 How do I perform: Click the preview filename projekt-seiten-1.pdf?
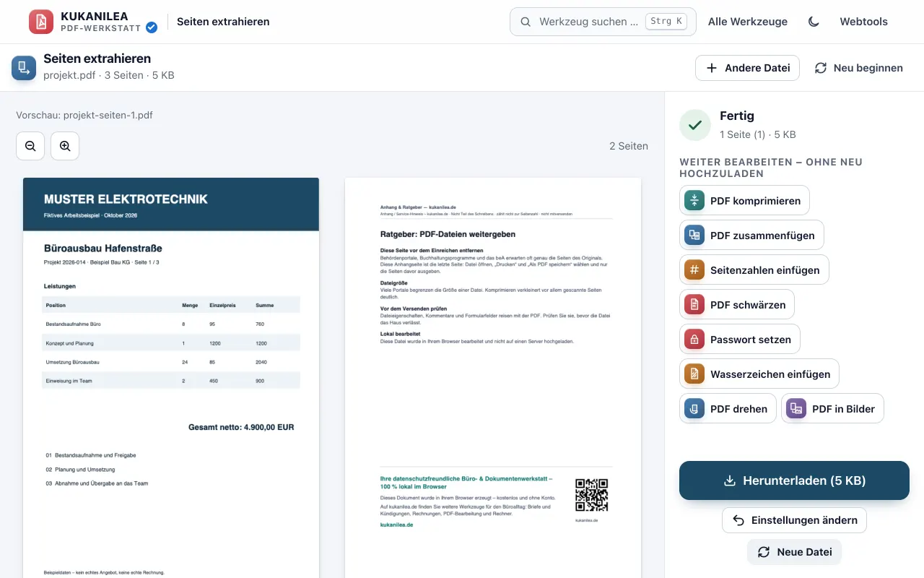pyautogui.click(x=108, y=115)
